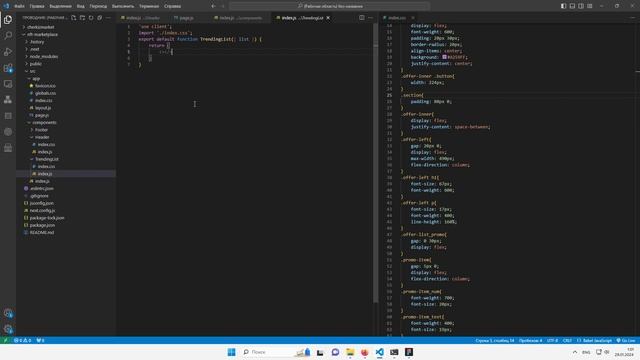Switch to the page.js editor tab
Image resolution: width=640 pixels, height=360 pixels.
pos(187,18)
